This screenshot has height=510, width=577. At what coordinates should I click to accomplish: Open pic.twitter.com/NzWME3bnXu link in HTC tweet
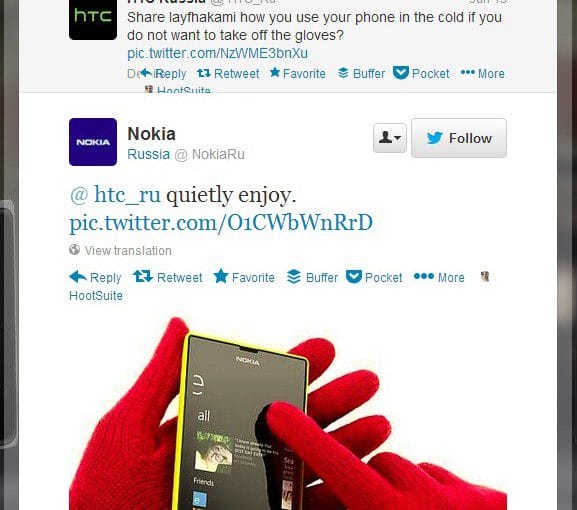click(217, 53)
